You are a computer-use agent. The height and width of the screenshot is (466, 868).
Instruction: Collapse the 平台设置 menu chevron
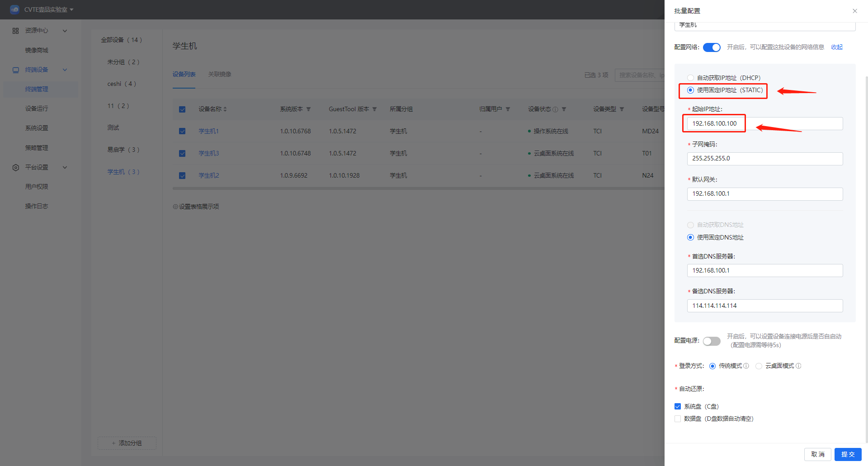coord(65,167)
